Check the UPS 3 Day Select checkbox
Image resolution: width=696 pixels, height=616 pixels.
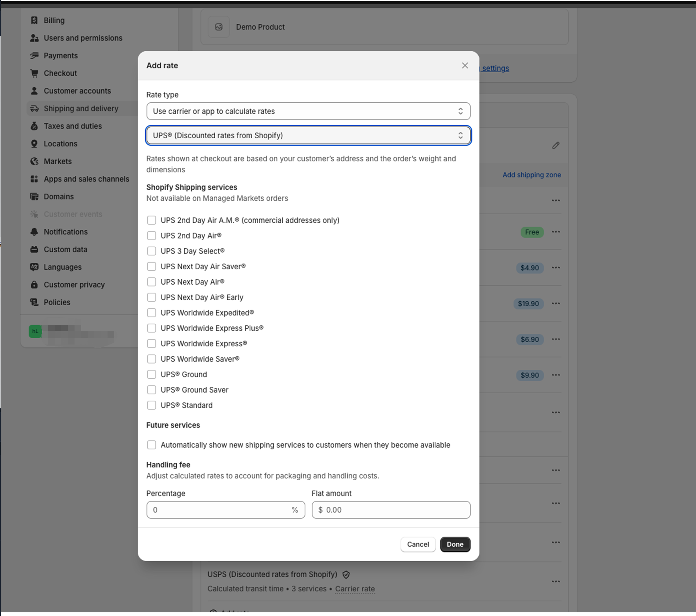pyautogui.click(x=151, y=251)
